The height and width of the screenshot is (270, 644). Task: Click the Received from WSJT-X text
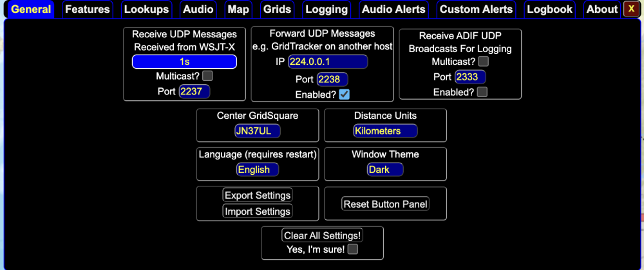(184, 47)
